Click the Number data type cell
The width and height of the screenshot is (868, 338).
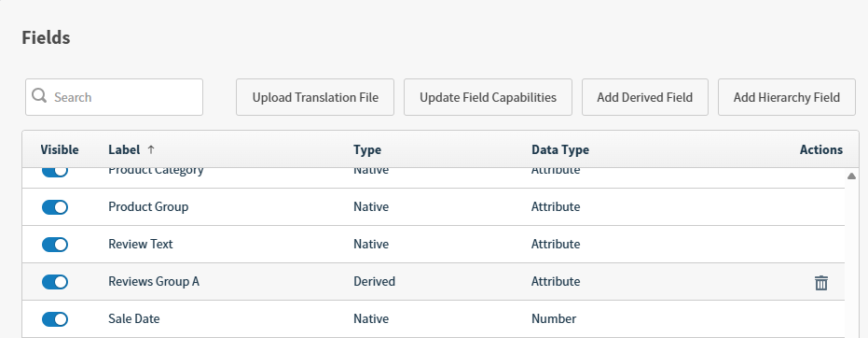[x=554, y=318]
